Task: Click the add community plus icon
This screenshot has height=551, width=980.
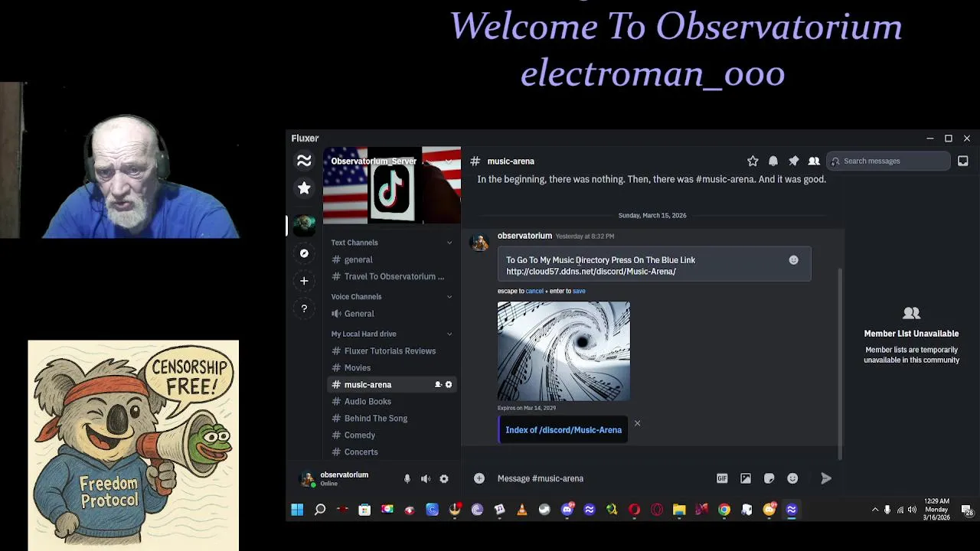Action: point(304,281)
